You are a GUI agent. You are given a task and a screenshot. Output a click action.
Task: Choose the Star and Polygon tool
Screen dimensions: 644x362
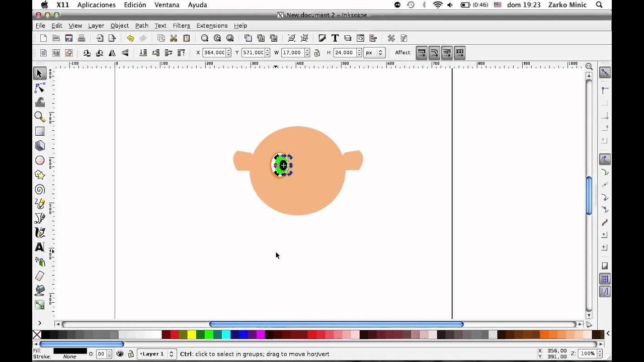pos(40,174)
